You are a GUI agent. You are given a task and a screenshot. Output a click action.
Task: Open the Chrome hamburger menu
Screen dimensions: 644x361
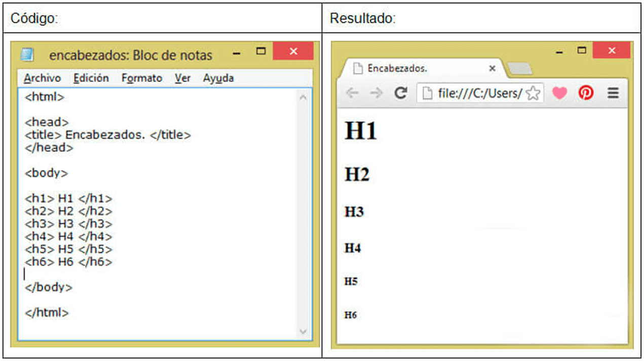click(x=613, y=93)
